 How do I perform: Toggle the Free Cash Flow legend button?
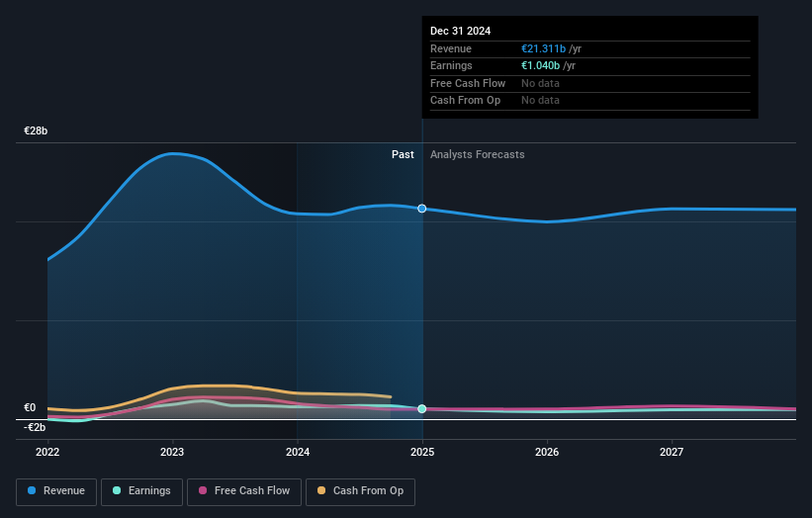coord(244,491)
